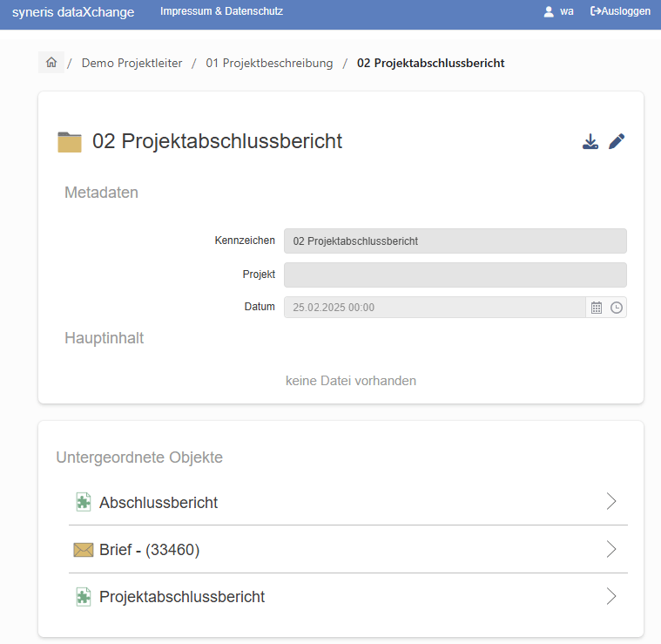Navigate to Demo Projektleiter breadcrumb

[x=132, y=63]
